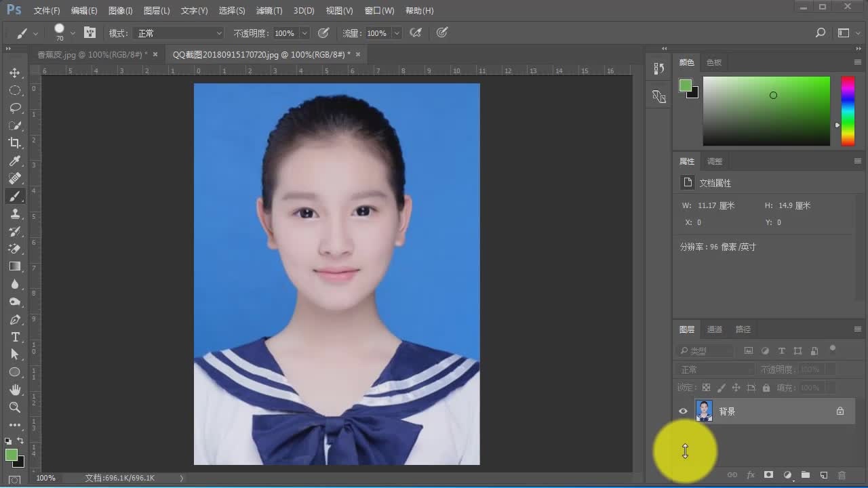Open the History panel icon
Viewport: 868px width, 488px height.
658,68
